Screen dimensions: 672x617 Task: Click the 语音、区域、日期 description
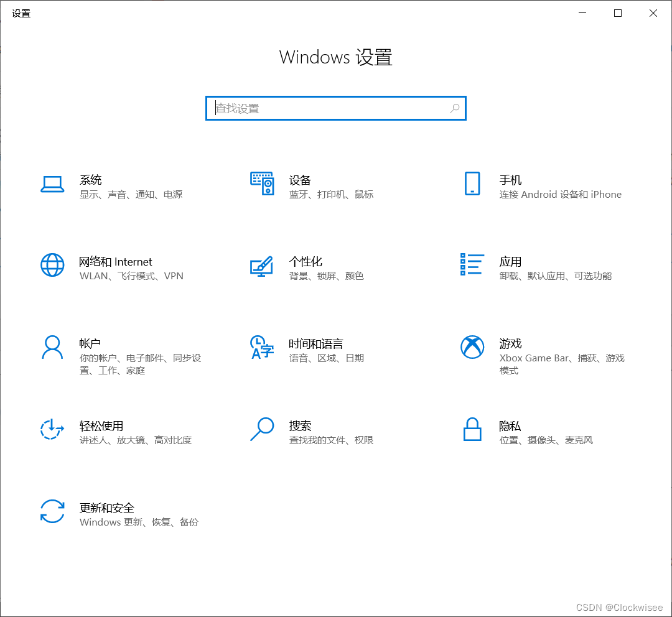(x=327, y=358)
